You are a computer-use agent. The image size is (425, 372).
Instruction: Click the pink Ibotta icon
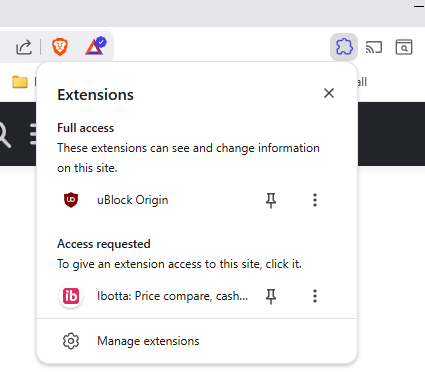coord(71,296)
